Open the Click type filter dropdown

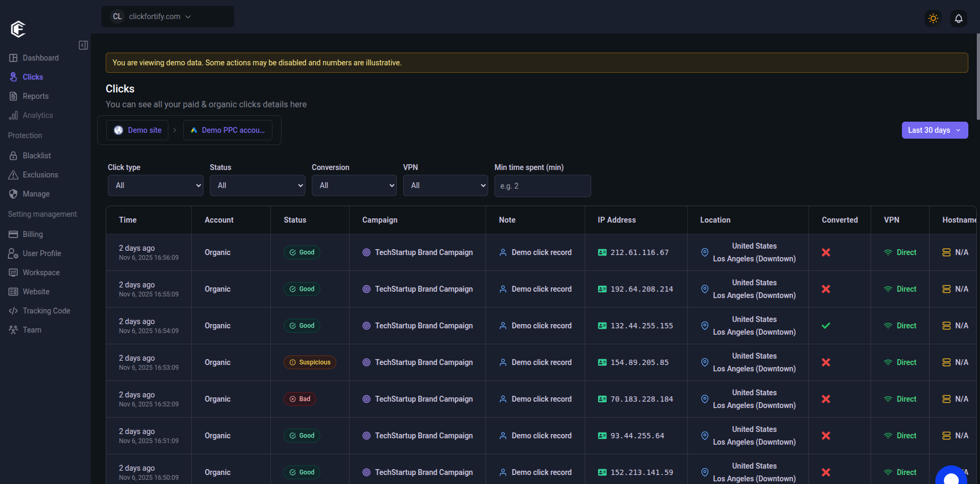coord(155,185)
